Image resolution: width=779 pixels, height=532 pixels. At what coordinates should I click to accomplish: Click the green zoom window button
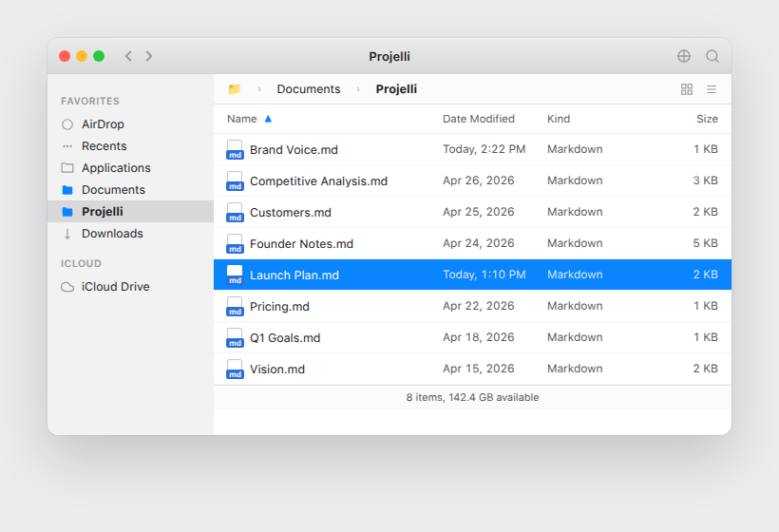(99, 56)
